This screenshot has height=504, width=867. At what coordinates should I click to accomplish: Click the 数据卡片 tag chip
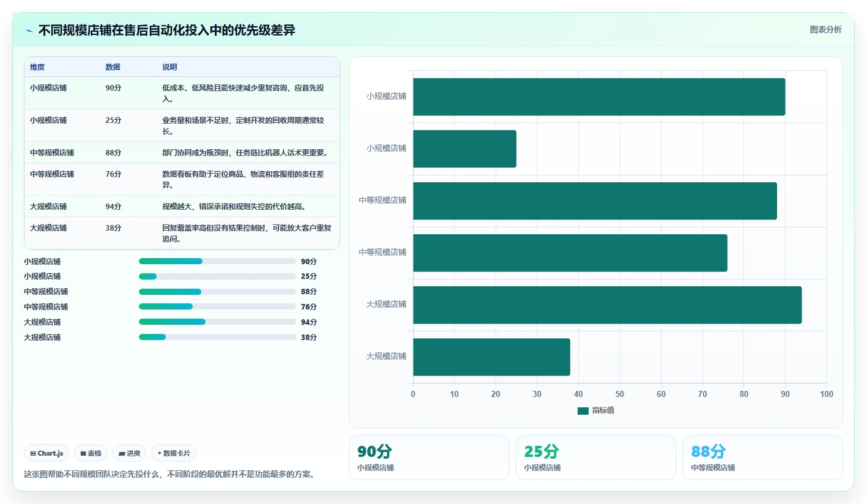point(174,453)
